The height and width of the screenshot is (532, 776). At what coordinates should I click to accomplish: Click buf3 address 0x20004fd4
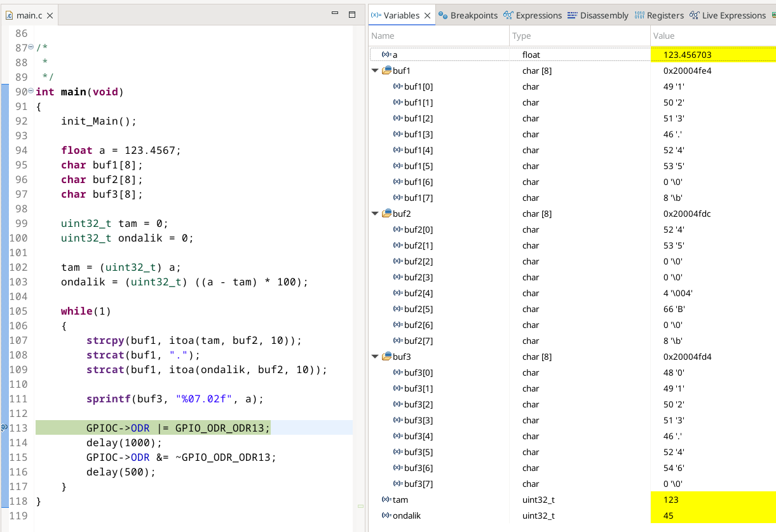click(x=687, y=357)
